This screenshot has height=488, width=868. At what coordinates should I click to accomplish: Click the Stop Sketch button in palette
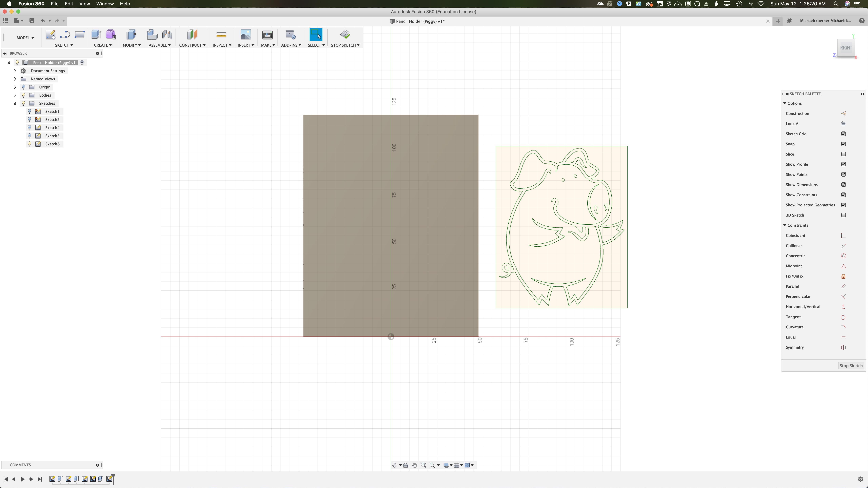[851, 366]
